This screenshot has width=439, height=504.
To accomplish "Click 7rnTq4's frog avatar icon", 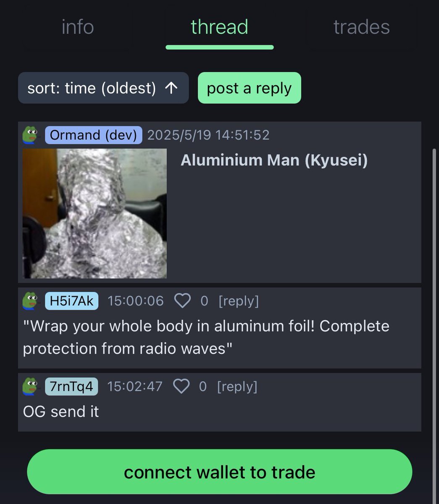I will (x=31, y=386).
